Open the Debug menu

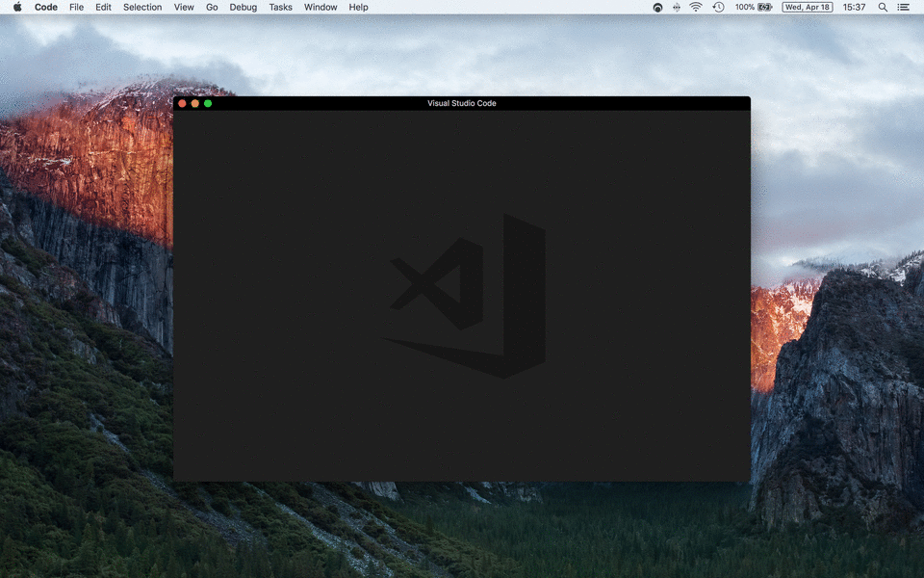tap(244, 7)
